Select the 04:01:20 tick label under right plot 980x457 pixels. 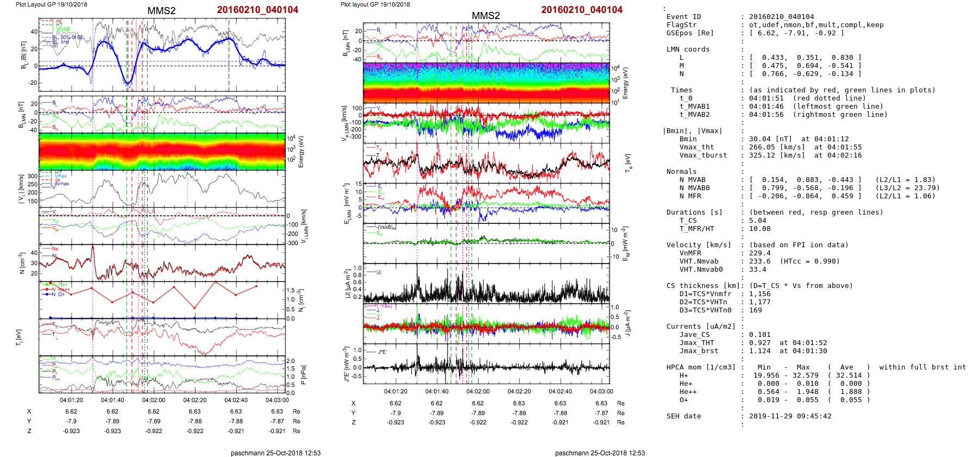tap(395, 391)
